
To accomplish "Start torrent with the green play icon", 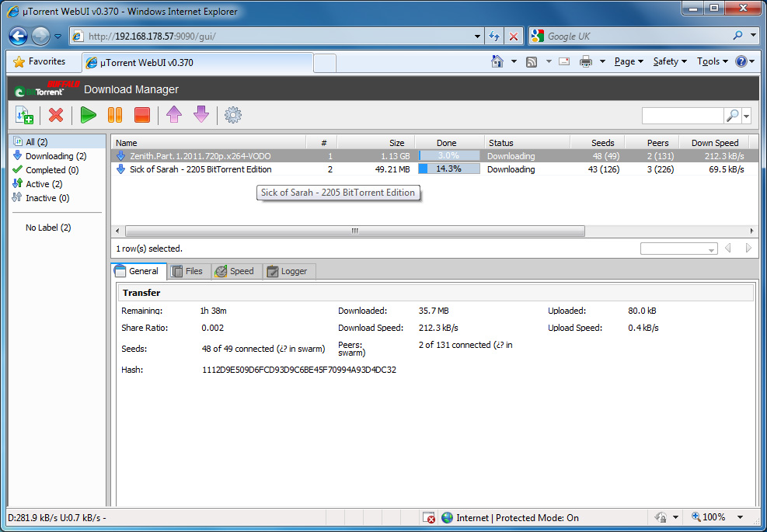I will point(88,115).
